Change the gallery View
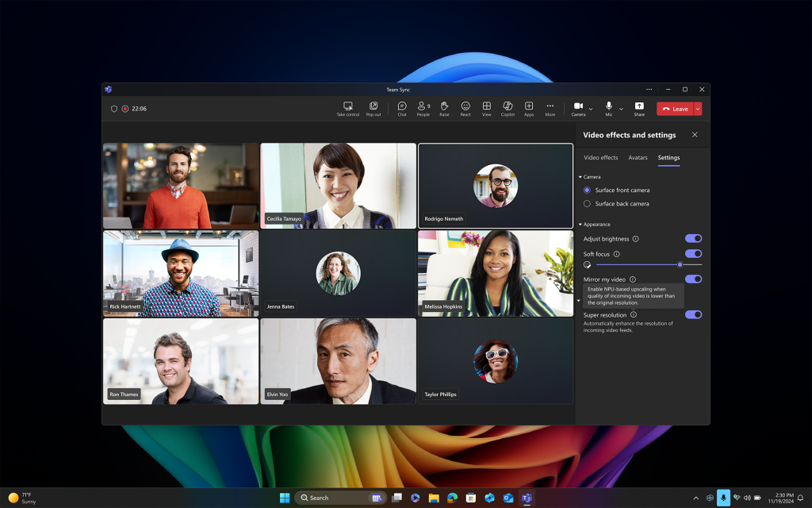 pos(486,106)
